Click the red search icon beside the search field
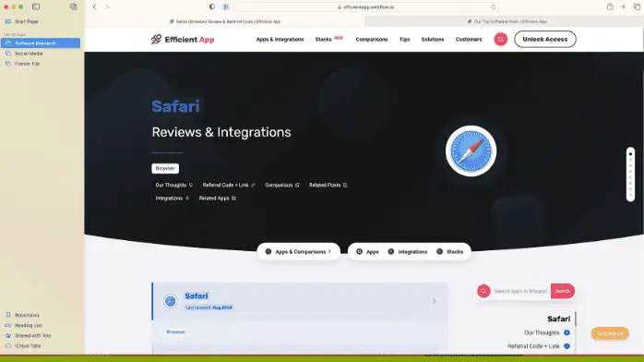Image resolution: width=644 pixels, height=362 pixels. click(x=483, y=291)
